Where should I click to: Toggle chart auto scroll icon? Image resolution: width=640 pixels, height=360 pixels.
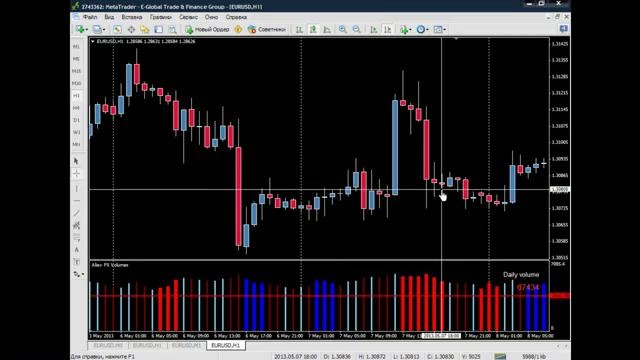pos(373,29)
